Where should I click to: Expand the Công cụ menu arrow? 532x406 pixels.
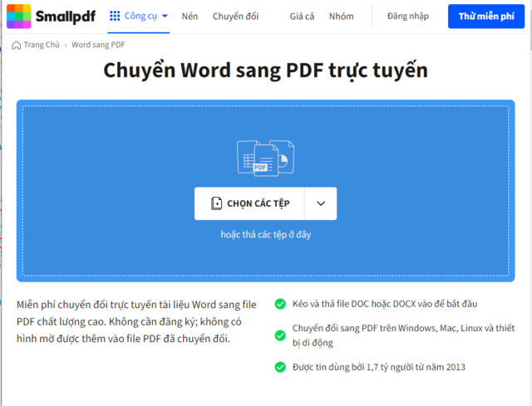(165, 16)
